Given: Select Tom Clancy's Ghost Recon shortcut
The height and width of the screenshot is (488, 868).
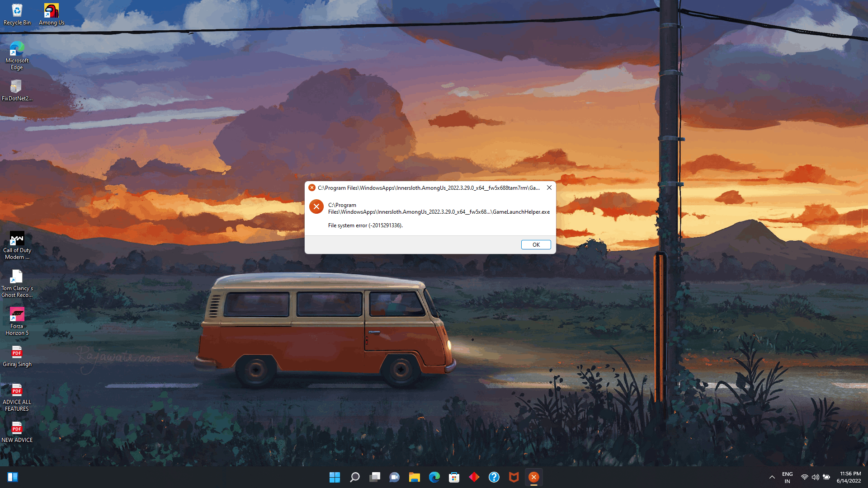Looking at the screenshot, I should click(17, 283).
